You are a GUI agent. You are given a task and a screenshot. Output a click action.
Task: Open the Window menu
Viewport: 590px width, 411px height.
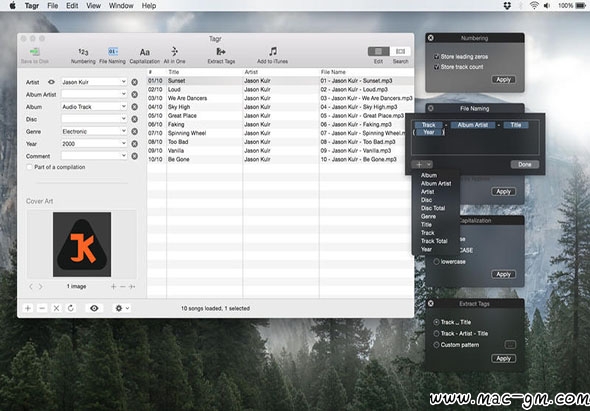click(x=121, y=6)
